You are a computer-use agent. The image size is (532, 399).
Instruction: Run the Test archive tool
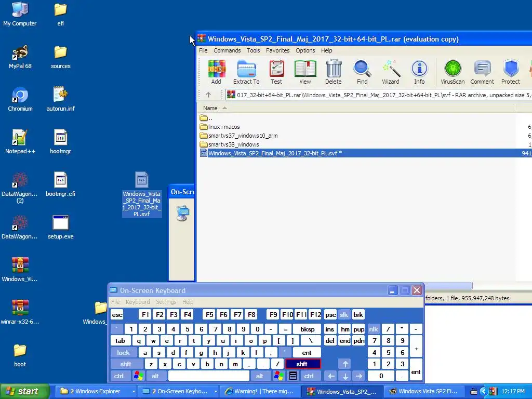coord(276,72)
